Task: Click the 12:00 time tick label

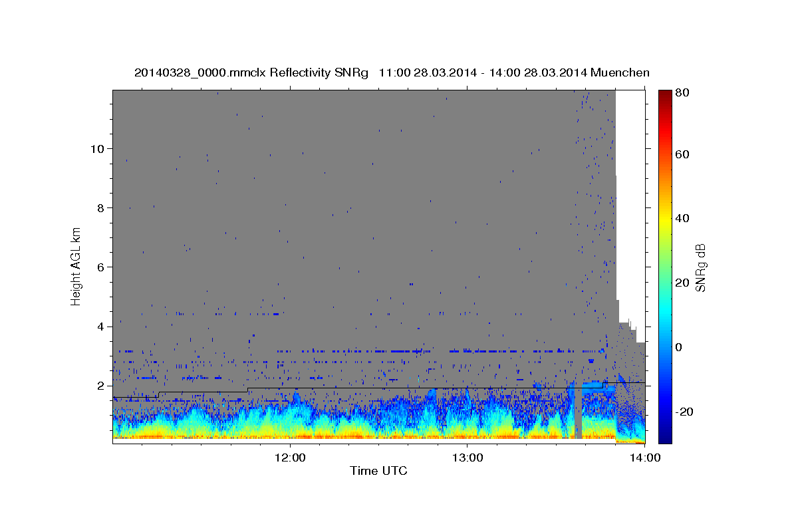Action: click(x=290, y=458)
